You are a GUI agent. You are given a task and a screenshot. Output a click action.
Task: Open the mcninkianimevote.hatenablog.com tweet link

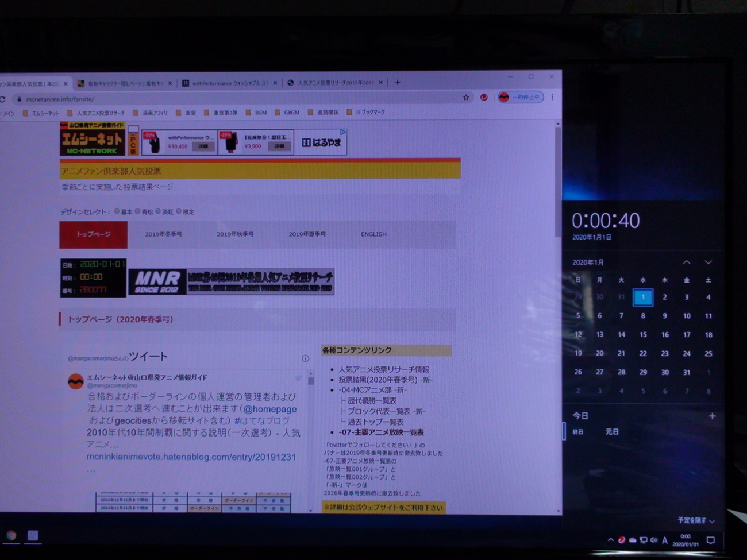click(191, 457)
